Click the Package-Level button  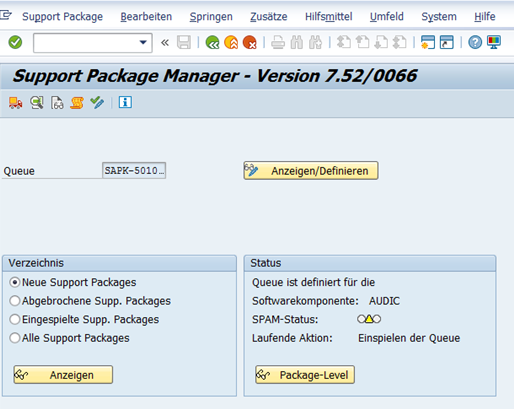click(x=305, y=375)
